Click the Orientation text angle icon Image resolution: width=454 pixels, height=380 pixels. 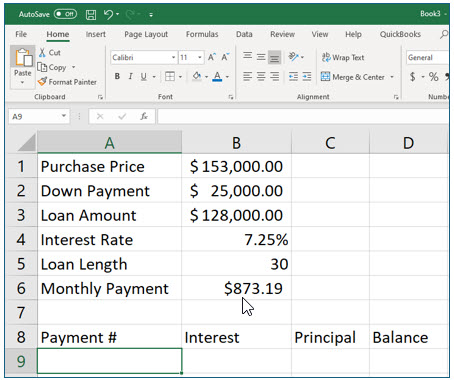click(x=294, y=57)
